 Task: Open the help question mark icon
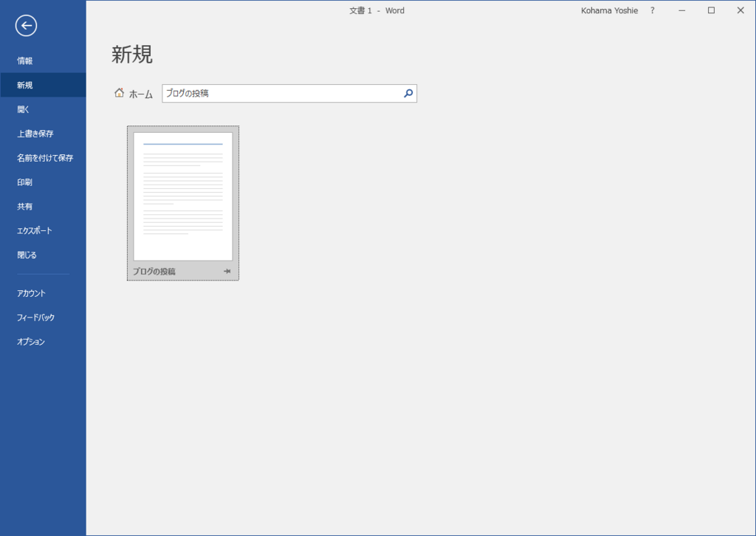pos(653,10)
